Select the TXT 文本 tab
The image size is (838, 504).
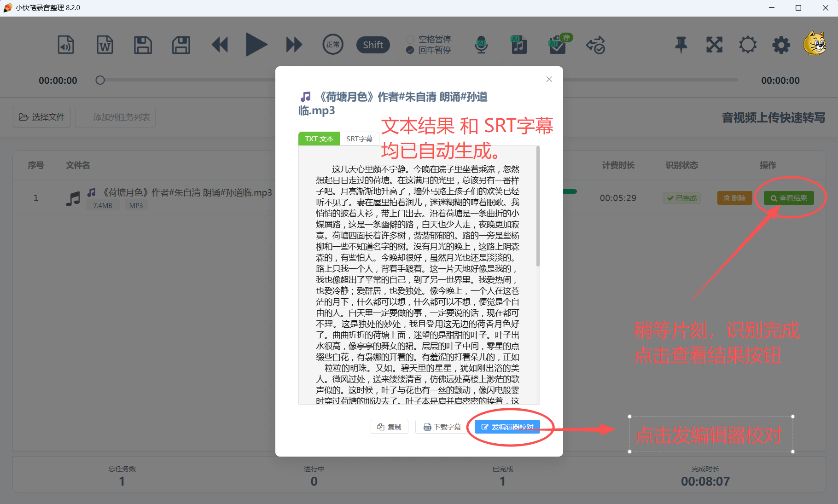(319, 139)
